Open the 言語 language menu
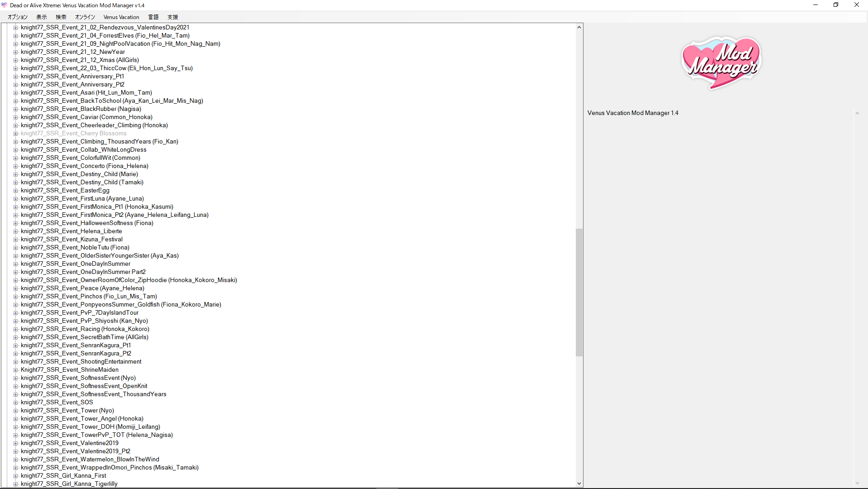The image size is (868, 489). pos(153,17)
